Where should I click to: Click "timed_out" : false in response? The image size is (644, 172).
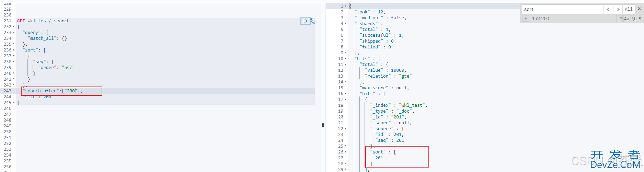pyautogui.click(x=380, y=18)
